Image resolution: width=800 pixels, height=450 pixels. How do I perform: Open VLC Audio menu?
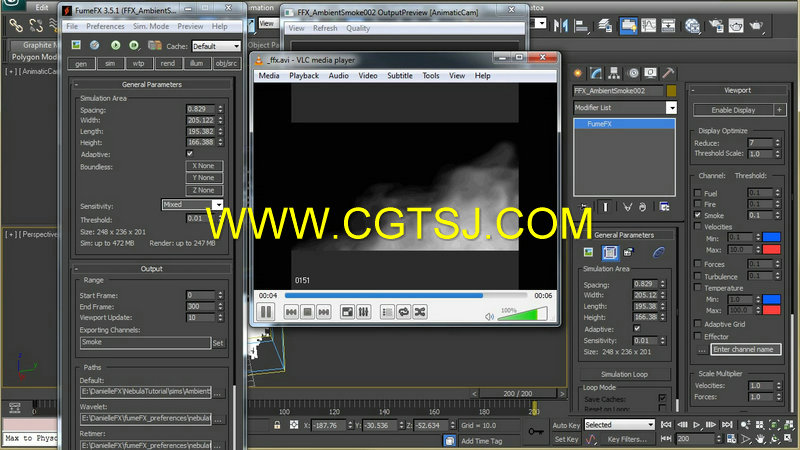(338, 76)
